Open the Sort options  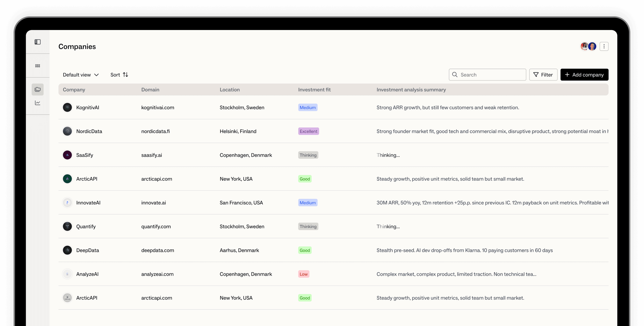tap(119, 75)
